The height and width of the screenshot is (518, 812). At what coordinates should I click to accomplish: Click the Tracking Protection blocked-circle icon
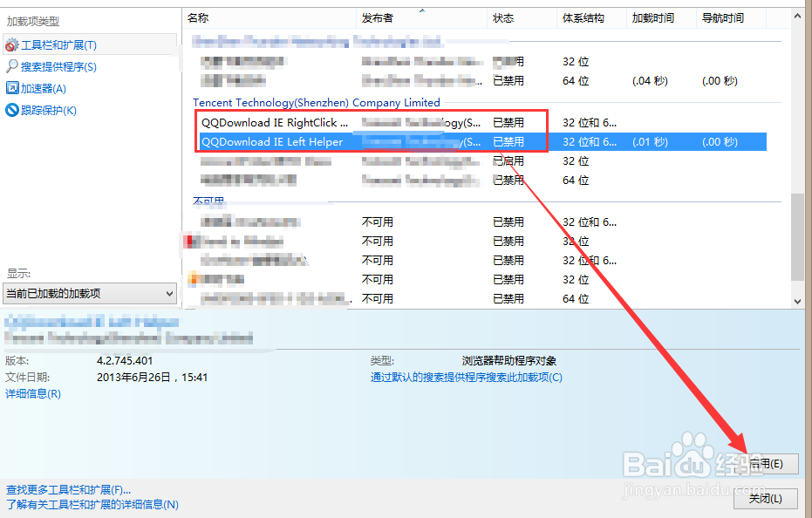[x=12, y=110]
